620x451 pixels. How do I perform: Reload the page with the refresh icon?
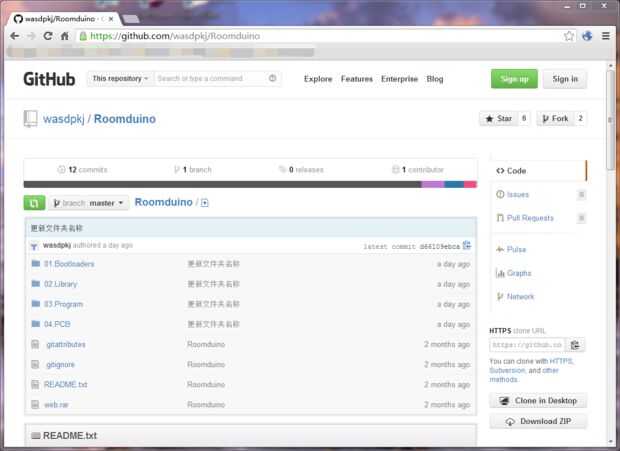pos(48,36)
